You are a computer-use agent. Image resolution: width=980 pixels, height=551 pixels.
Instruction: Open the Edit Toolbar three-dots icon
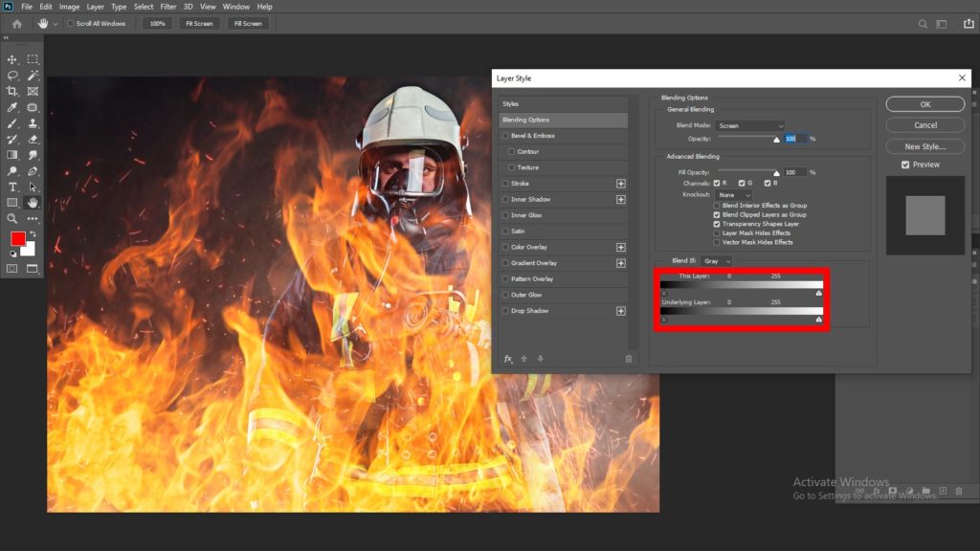pos(33,219)
